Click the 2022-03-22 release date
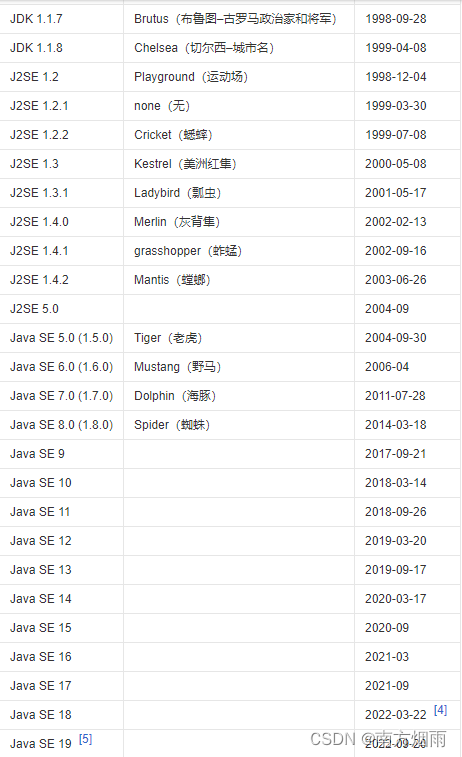This screenshot has width=462, height=757. (x=396, y=715)
